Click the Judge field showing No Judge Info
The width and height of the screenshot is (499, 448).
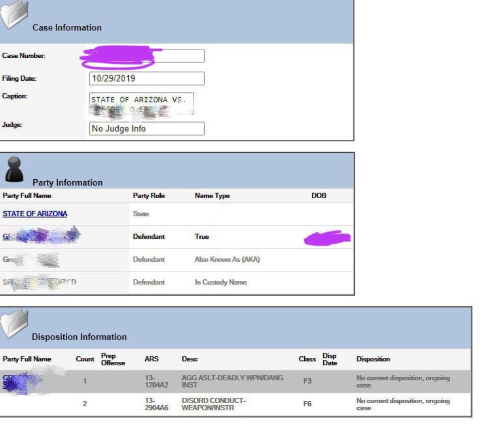pos(147,128)
